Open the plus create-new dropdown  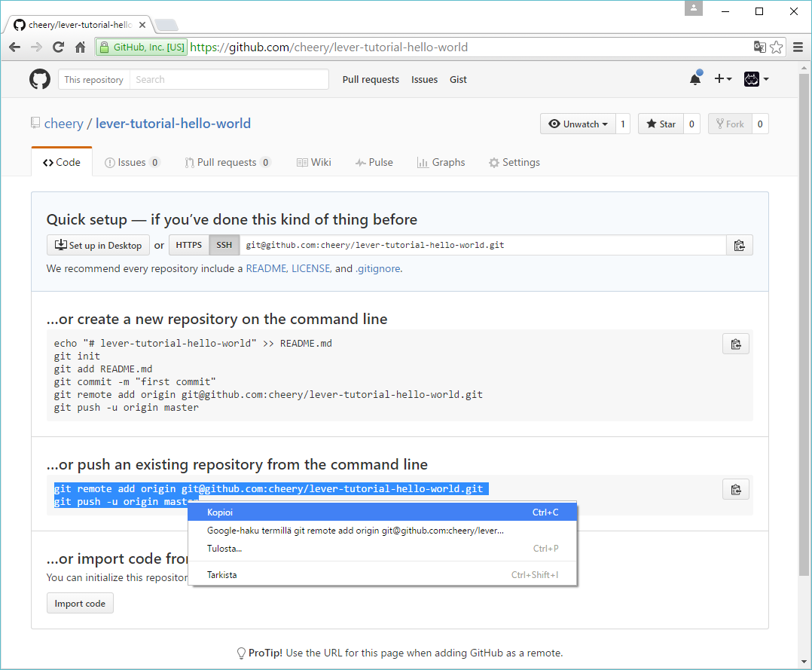click(x=722, y=79)
